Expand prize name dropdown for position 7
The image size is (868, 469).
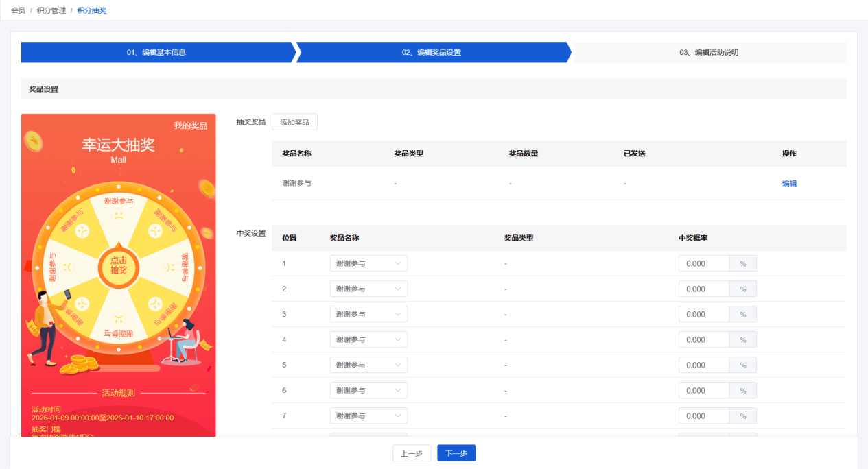coord(368,416)
